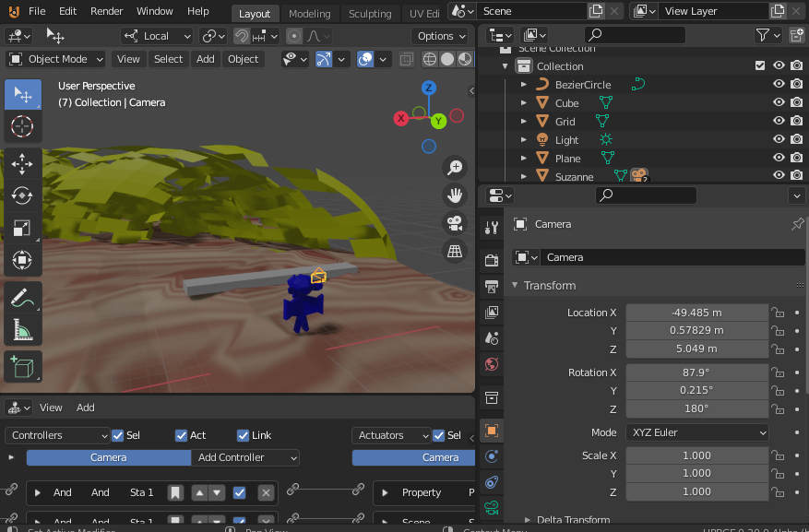The image size is (809, 532).
Task: Open the Window menu
Action: (154, 11)
